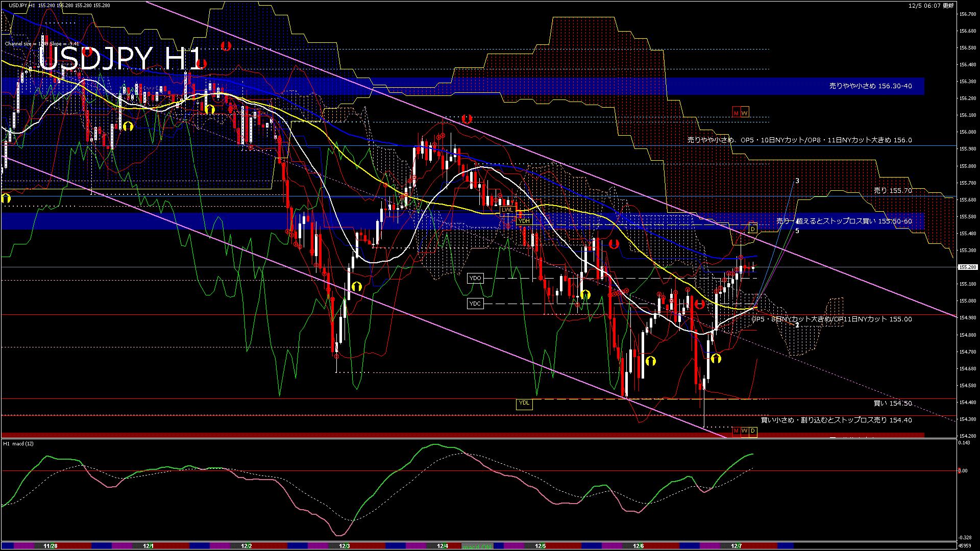
Task: Select the YDC yesterday-close label
Action: point(475,303)
